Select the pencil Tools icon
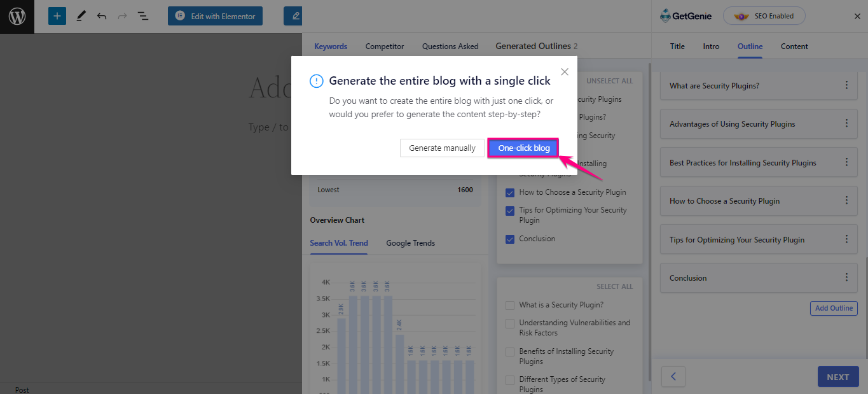The image size is (868, 394). tap(81, 16)
